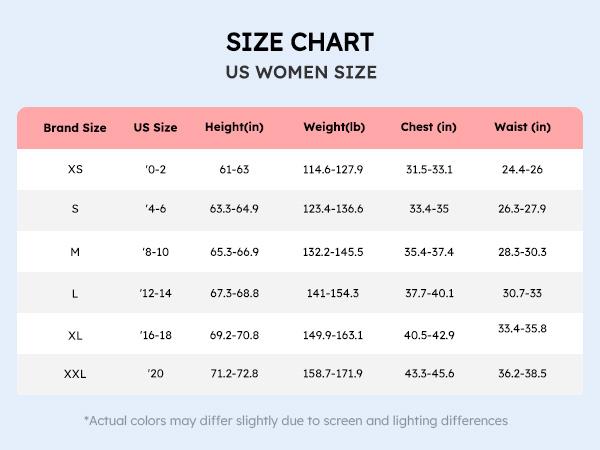
Task: Select the Brand Size column header
Action: pyautogui.click(x=75, y=128)
